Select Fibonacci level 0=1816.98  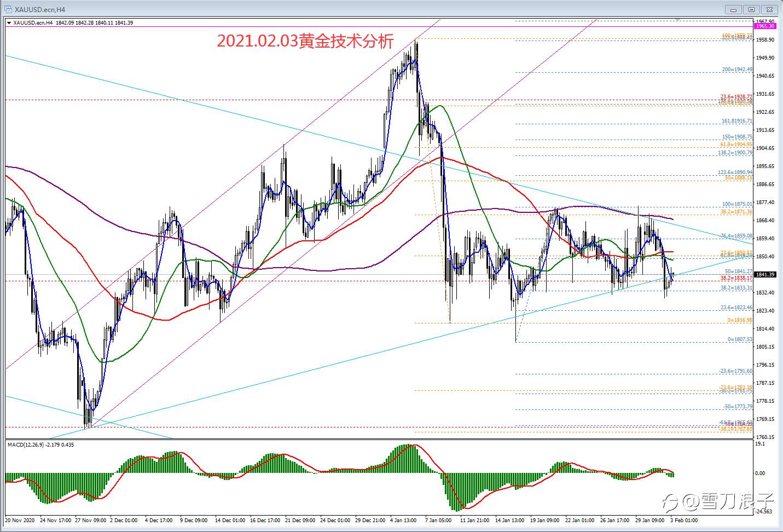[x=740, y=320]
